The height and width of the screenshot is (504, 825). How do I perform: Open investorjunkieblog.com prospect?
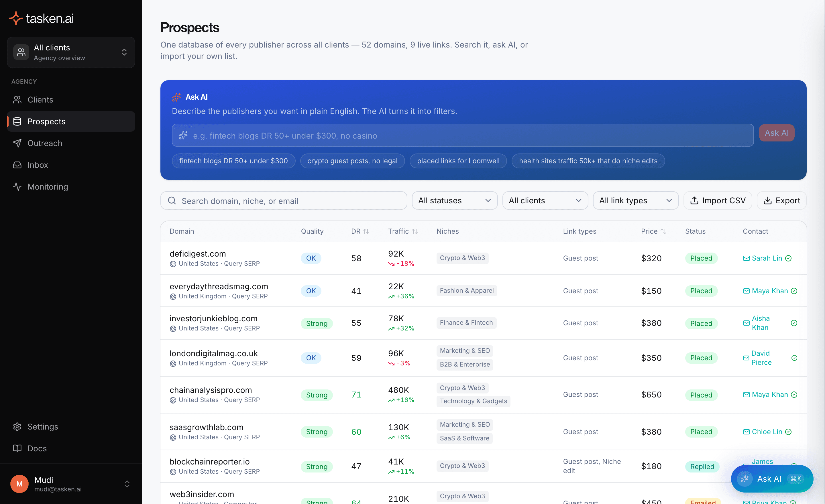(x=484, y=323)
